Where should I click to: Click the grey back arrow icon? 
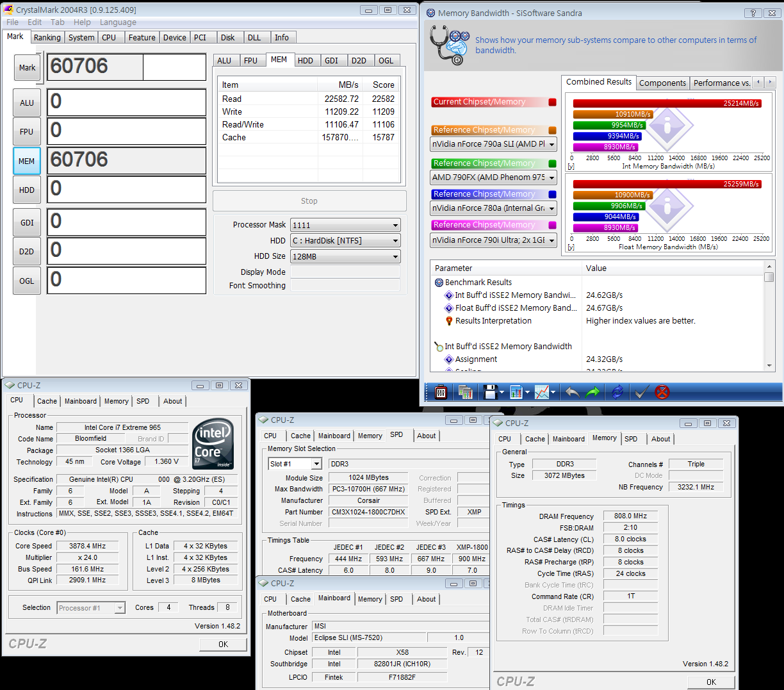572,392
